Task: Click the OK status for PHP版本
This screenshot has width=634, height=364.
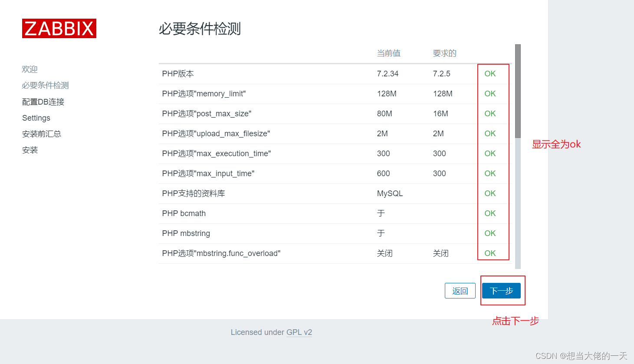Action: [x=490, y=74]
